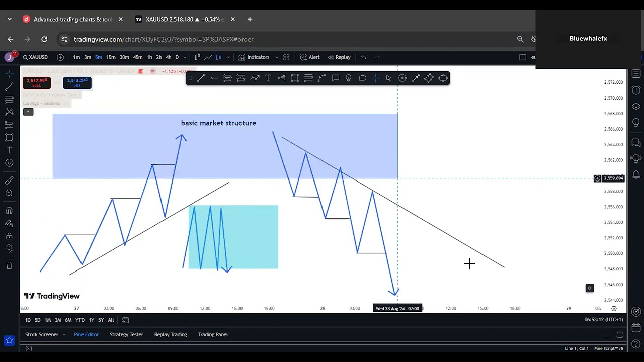Select arrow cursor in floating toolbar
This screenshot has width=644, height=362.
(x=389, y=78)
